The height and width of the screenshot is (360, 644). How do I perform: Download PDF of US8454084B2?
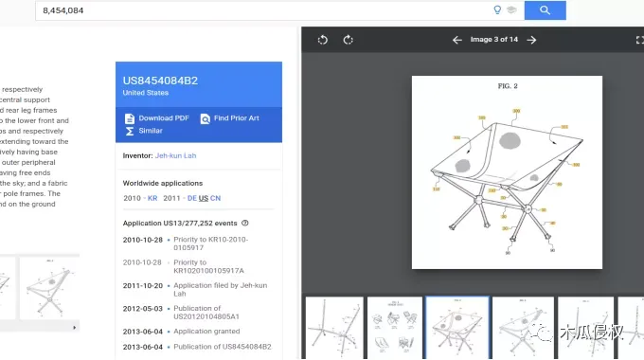point(156,118)
